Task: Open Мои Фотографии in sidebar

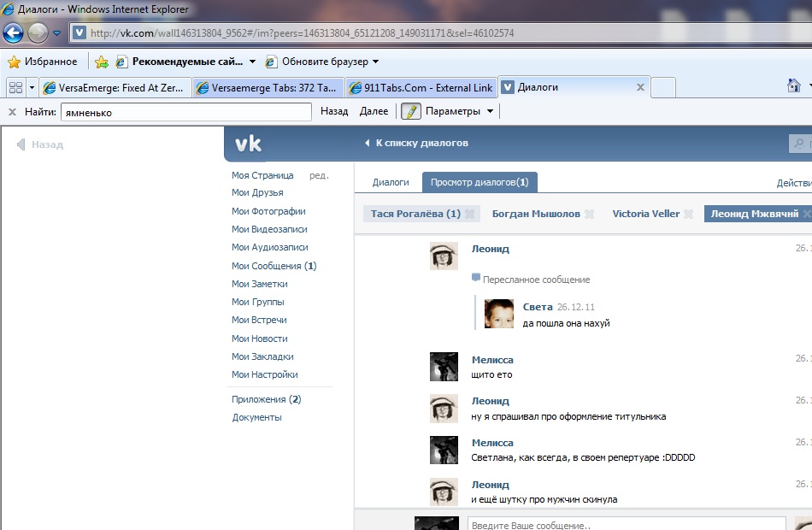Action: 268,211
